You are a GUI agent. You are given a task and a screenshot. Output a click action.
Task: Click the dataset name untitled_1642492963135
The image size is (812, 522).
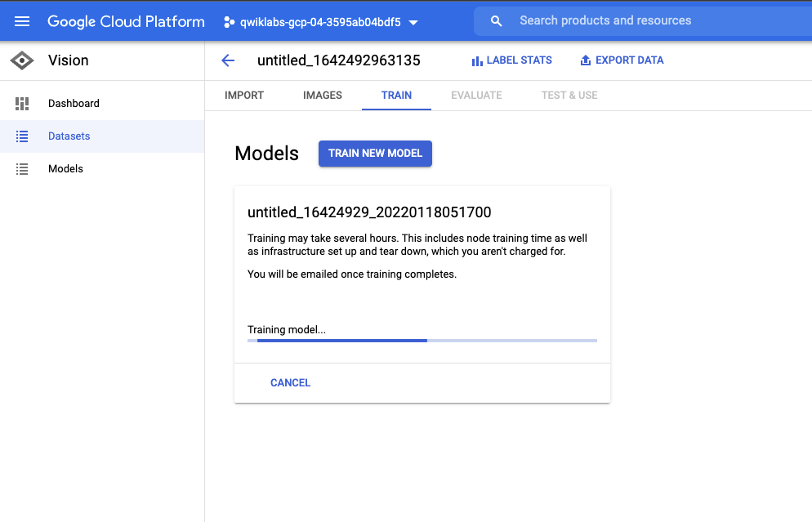[339, 60]
